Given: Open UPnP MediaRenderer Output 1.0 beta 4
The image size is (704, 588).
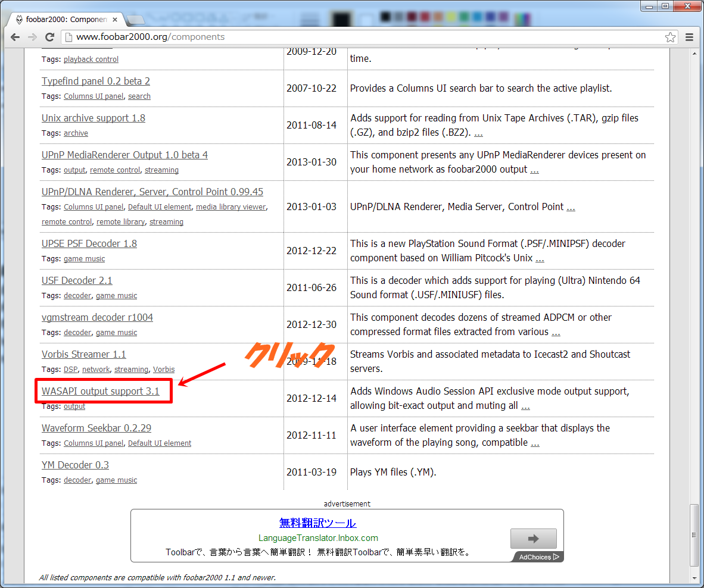Looking at the screenshot, I should (x=125, y=155).
